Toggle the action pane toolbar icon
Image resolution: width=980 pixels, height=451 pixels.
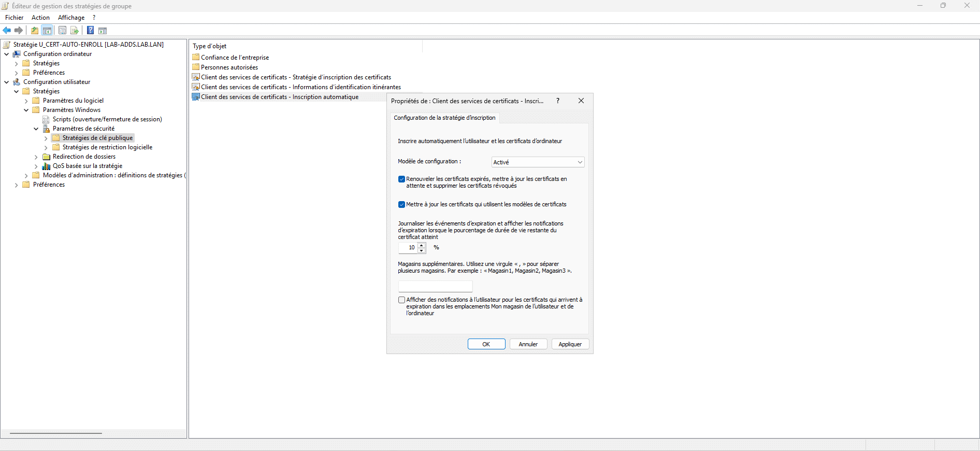click(103, 31)
